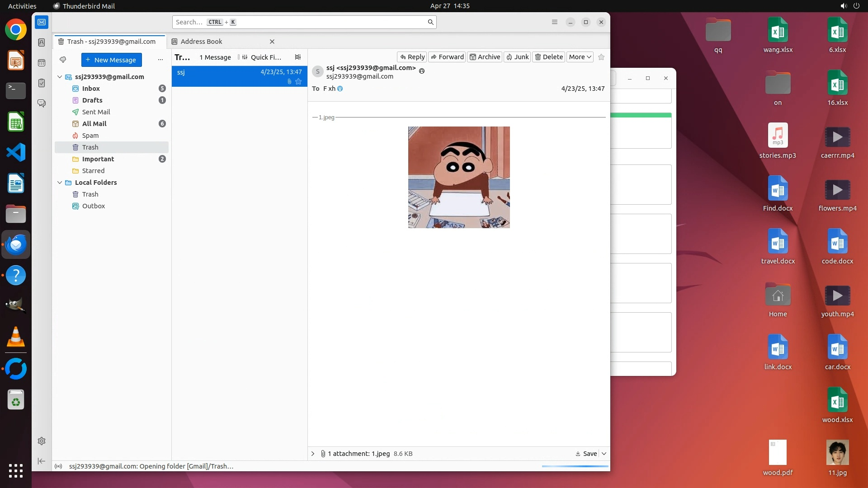The width and height of the screenshot is (868, 488).
Task: Open message list display options icon
Action: pyautogui.click(x=297, y=57)
